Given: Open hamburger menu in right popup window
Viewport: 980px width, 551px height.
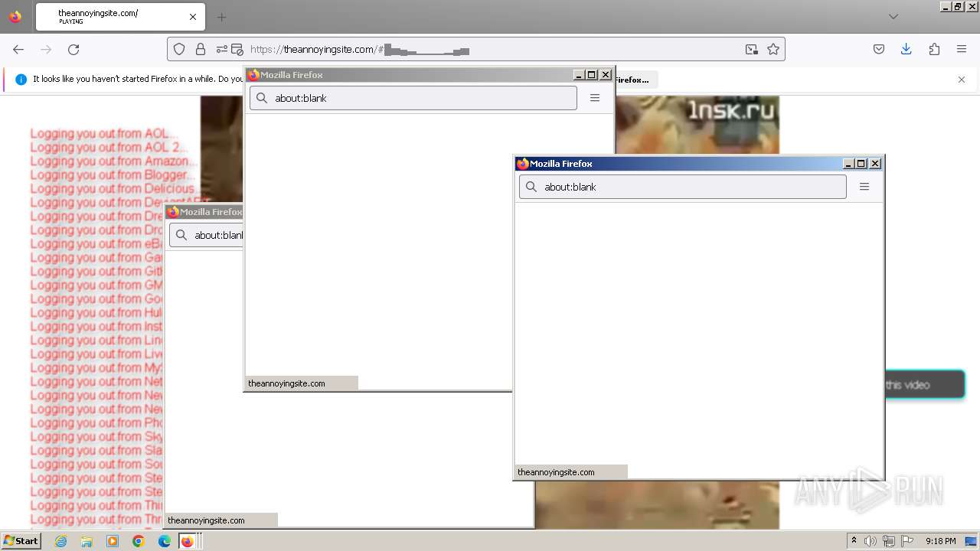Looking at the screenshot, I should pyautogui.click(x=864, y=187).
